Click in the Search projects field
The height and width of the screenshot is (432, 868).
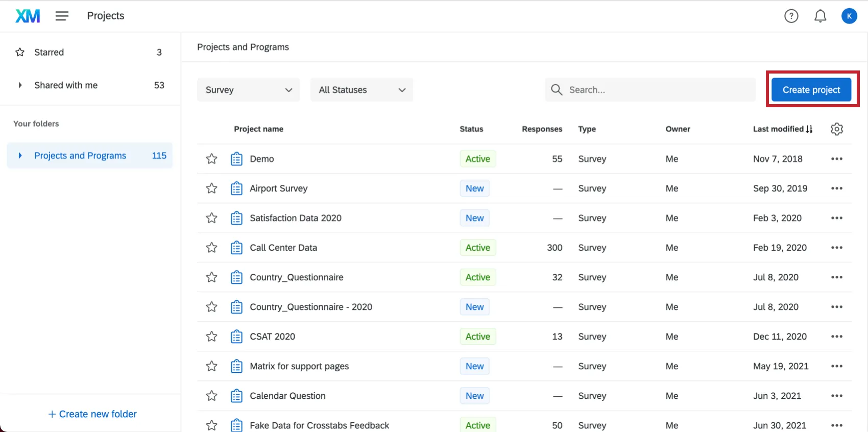tap(659, 90)
